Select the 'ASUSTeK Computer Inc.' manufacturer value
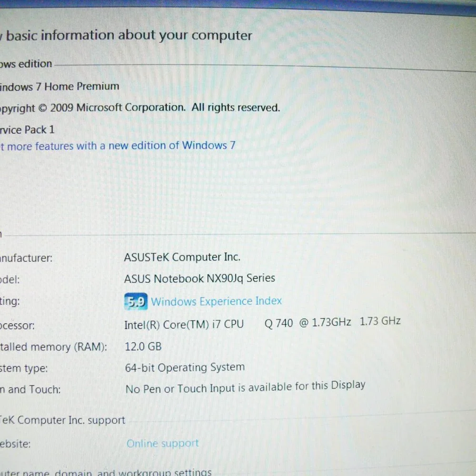476x476 pixels. (x=182, y=258)
